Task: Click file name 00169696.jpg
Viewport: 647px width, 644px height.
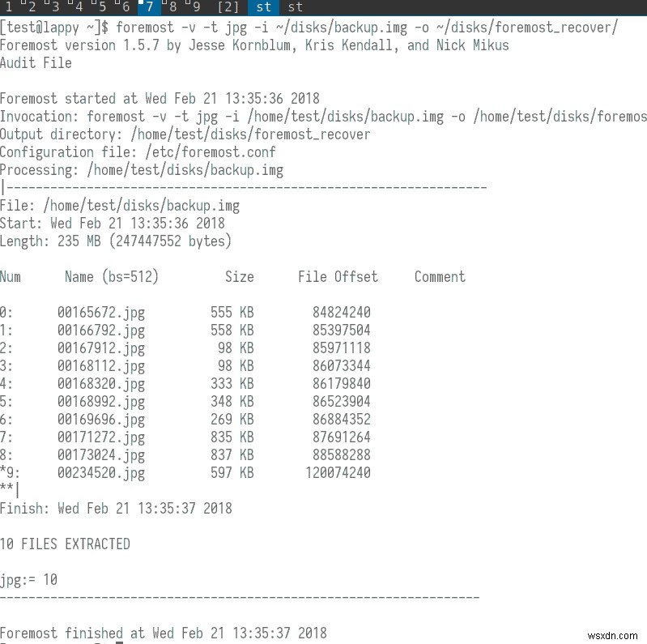Action: [101, 420]
